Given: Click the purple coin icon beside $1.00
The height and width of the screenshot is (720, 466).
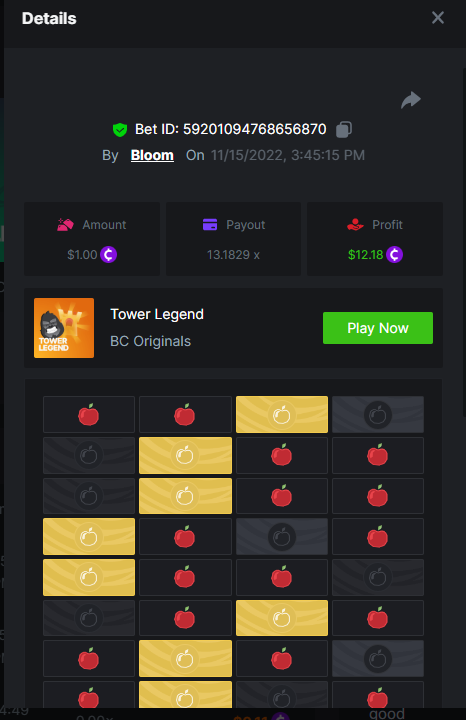Looking at the screenshot, I should pyautogui.click(x=109, y=254).
